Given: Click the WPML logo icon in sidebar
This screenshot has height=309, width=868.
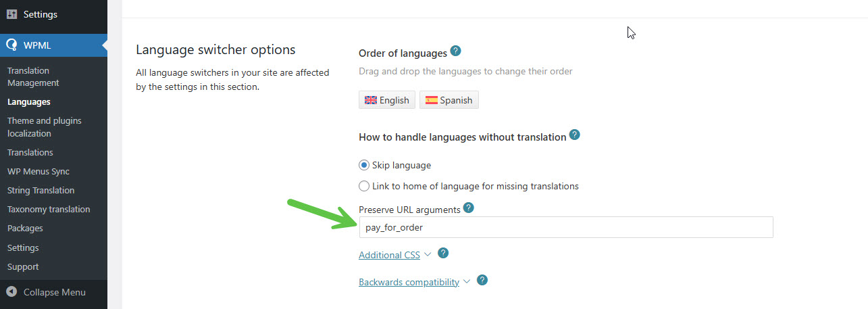Looking at the screenshot, I should [x=12, y=45].
